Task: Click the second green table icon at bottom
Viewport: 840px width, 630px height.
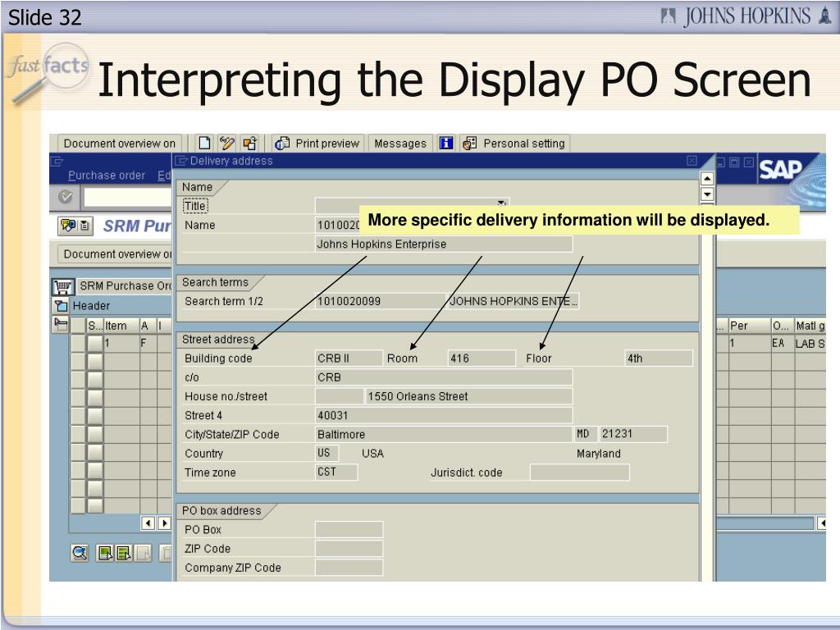Action: [124, 553]
